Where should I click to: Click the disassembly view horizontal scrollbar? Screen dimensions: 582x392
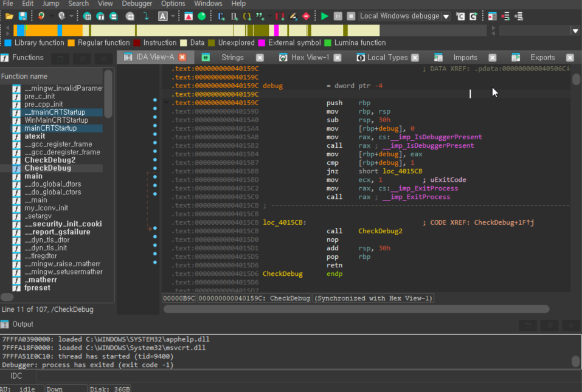356,309
